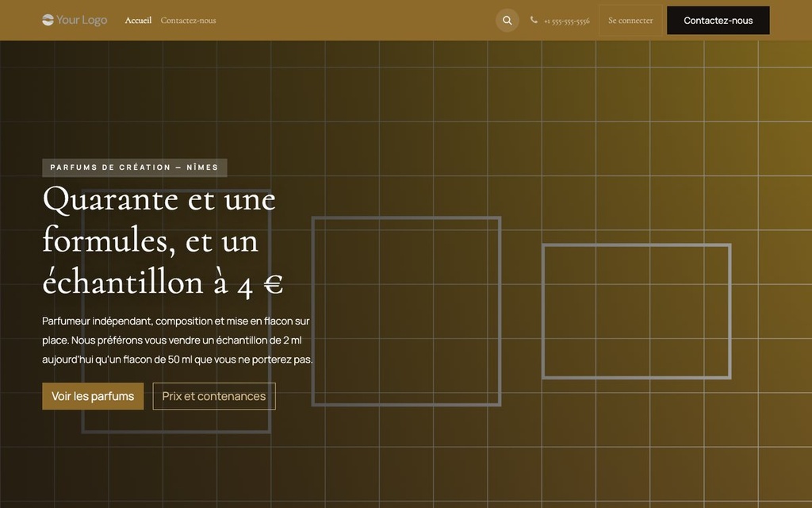Open the Prix et contenances button
Viewport: 812px width, 508px height.
click(214, 396)
